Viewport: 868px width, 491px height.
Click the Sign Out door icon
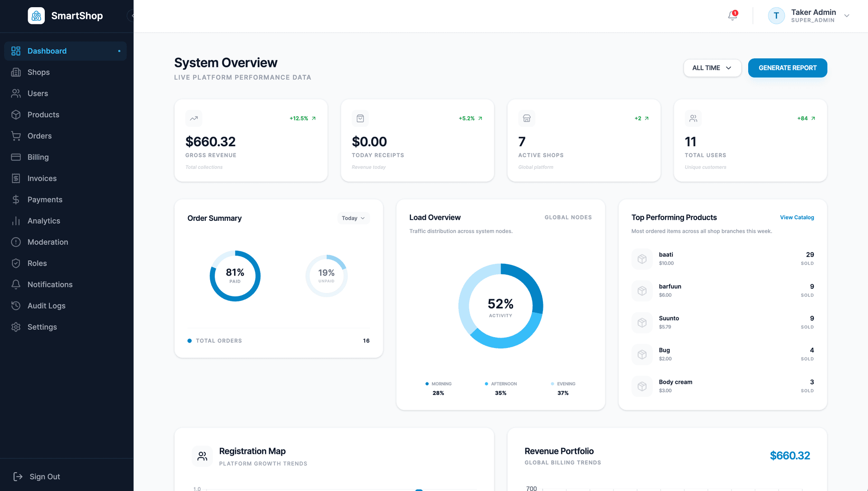tap(18, 477)
